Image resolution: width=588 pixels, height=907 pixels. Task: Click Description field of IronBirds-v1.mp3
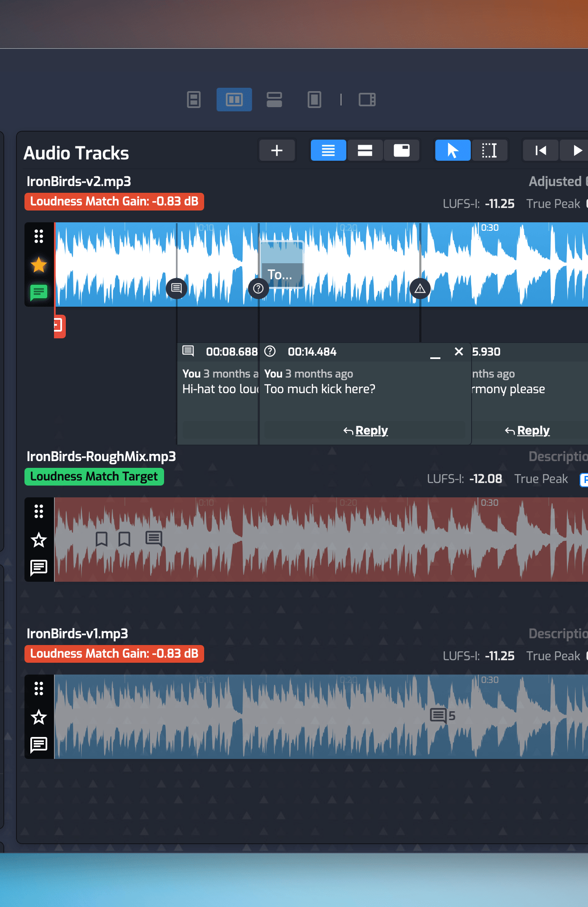(x=558, y=634)
